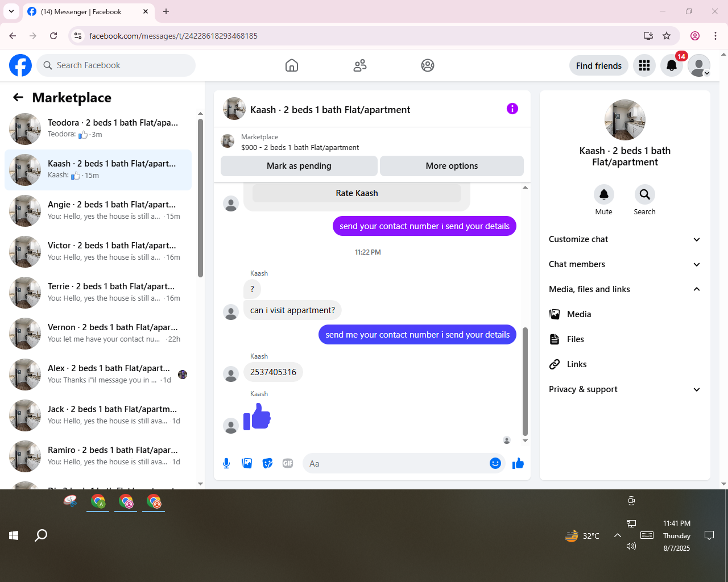
Task: Click the Rate Kaash button
Action: (357, 193)
